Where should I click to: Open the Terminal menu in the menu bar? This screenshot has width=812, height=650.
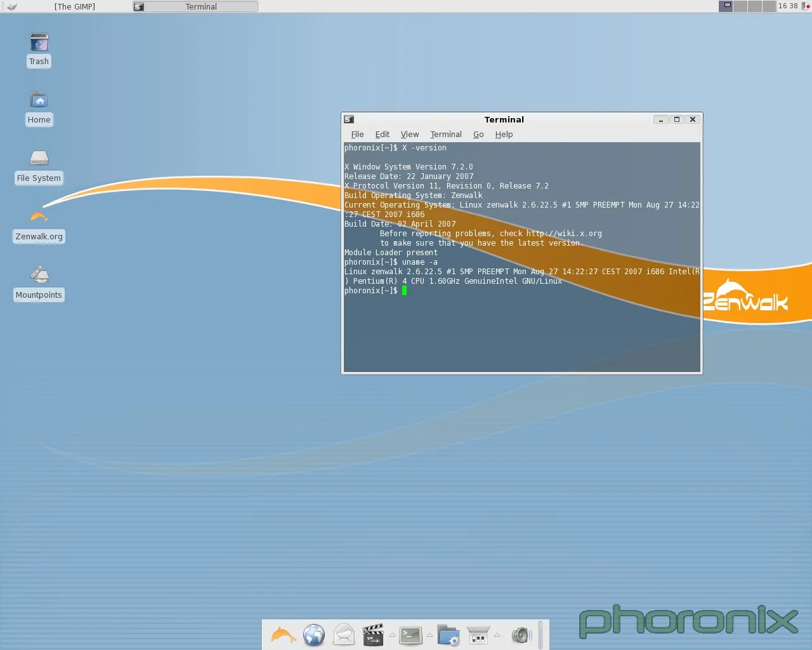tap(446, 135)
